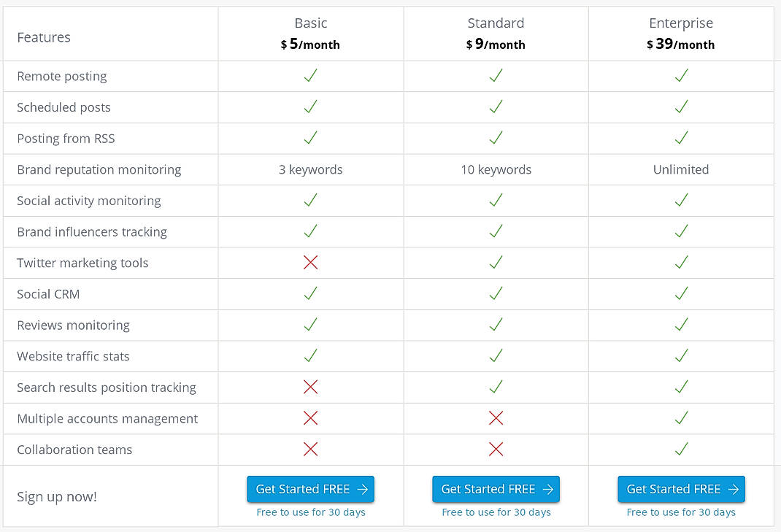Click Standard red X for Collaboration teams
The image size is (781, 532).
pos(496,450)
